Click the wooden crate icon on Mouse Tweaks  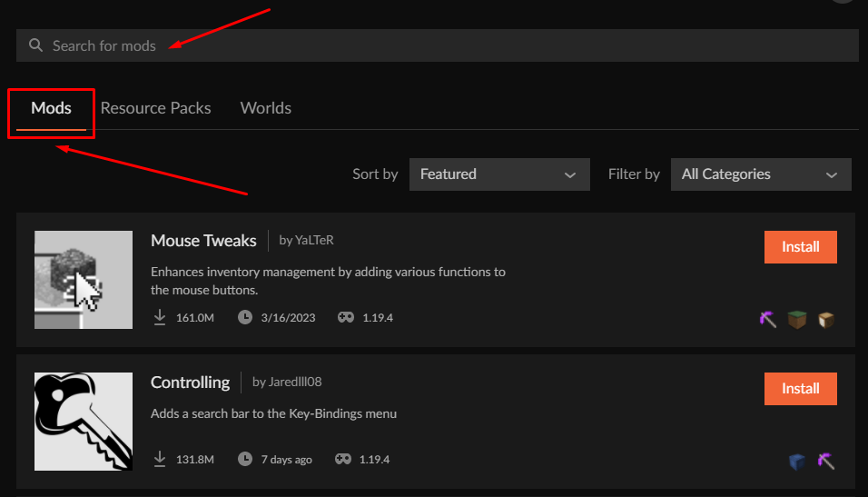pos(825,319)
